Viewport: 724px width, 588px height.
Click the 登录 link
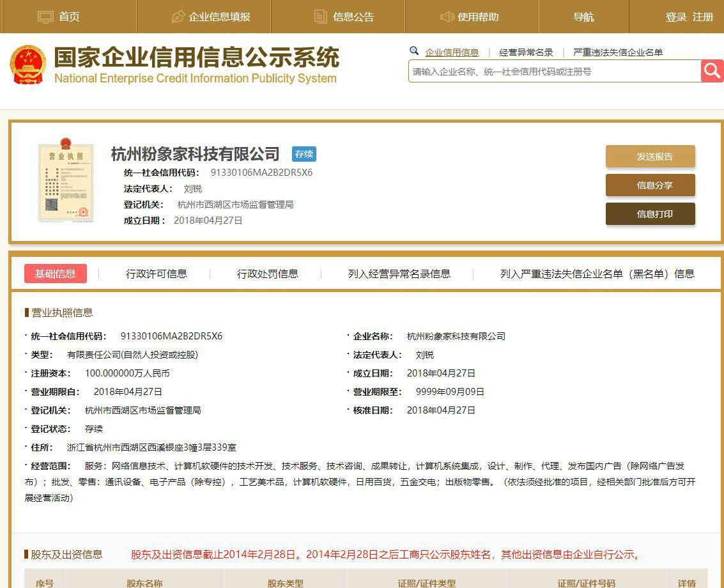(676, 17)
